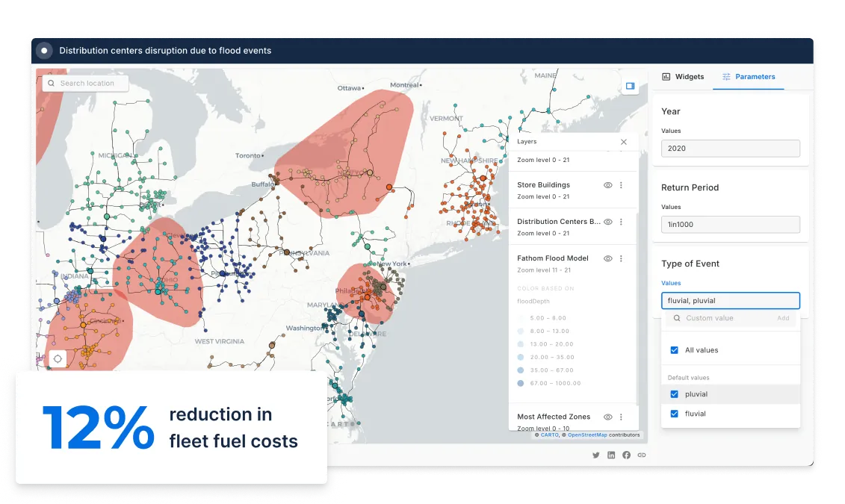Copy the map share link icon
This screenshot has width=845, height=504.
[642, 455]
